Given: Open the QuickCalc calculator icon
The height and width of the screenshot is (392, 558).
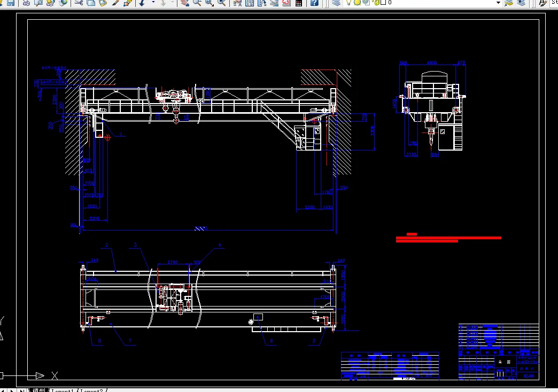Looking at the screenshot, I should tap(299, 3).
